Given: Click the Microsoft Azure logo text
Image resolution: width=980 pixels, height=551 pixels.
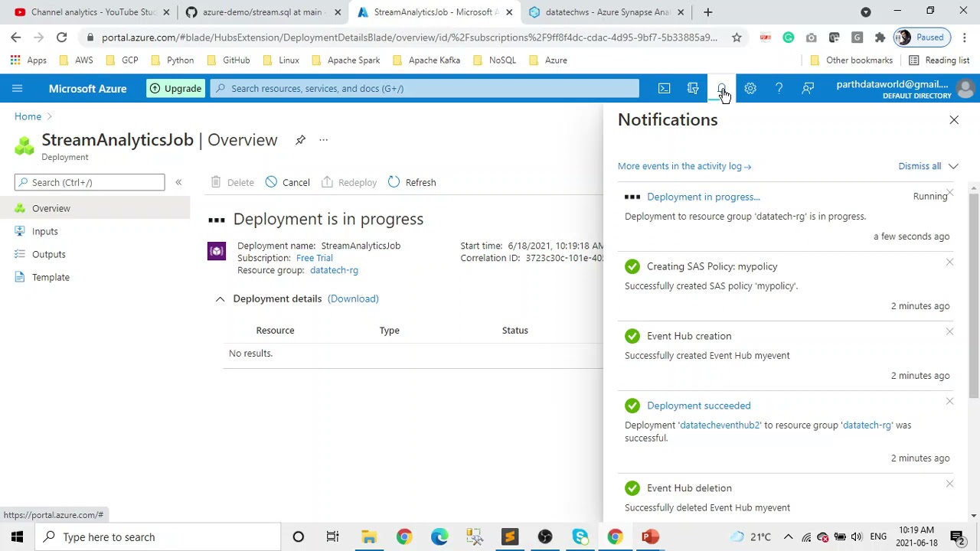Looking at the screenshot, I should (x=88, y=89).
